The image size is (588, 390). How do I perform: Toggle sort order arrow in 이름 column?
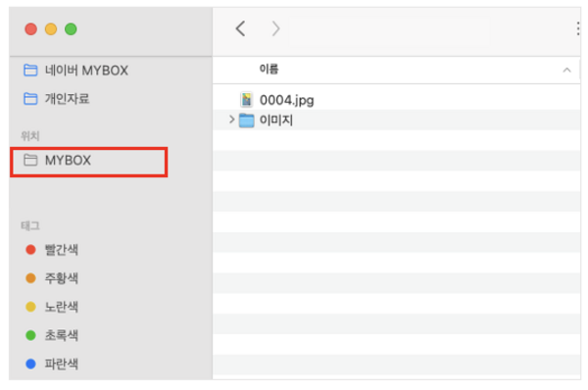click(567, 71)
